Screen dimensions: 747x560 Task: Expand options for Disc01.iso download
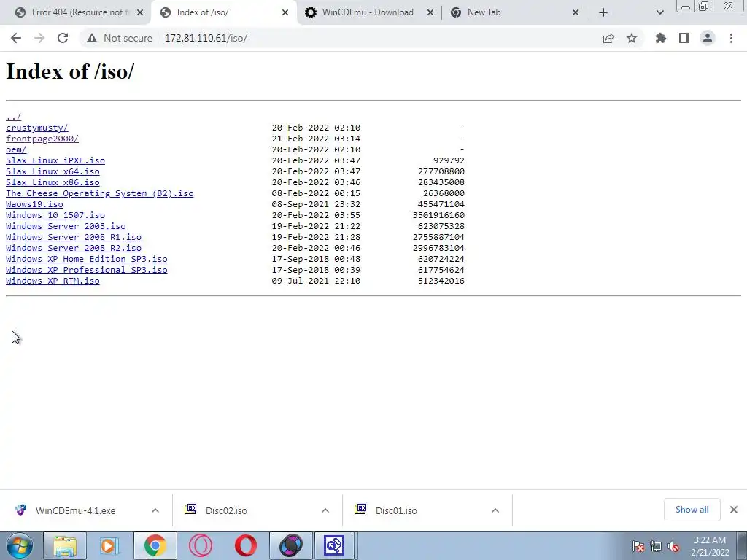pyautogui.click(x=495, y=510)
